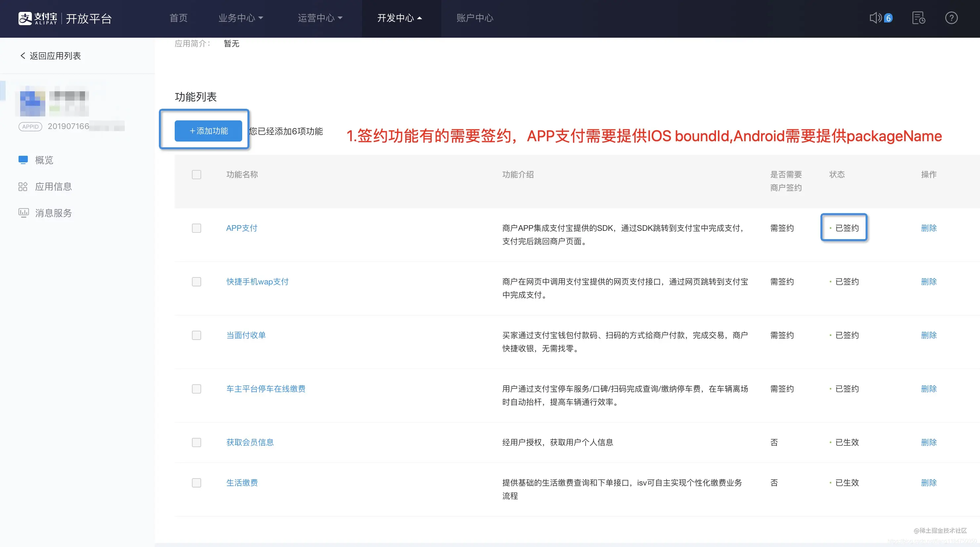Delete the 获取会员信息 feature

click(x=929, y=443)
